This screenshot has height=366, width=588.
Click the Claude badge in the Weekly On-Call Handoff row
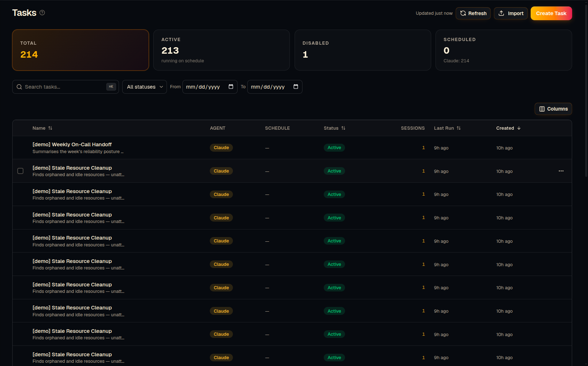click(221, 148)
